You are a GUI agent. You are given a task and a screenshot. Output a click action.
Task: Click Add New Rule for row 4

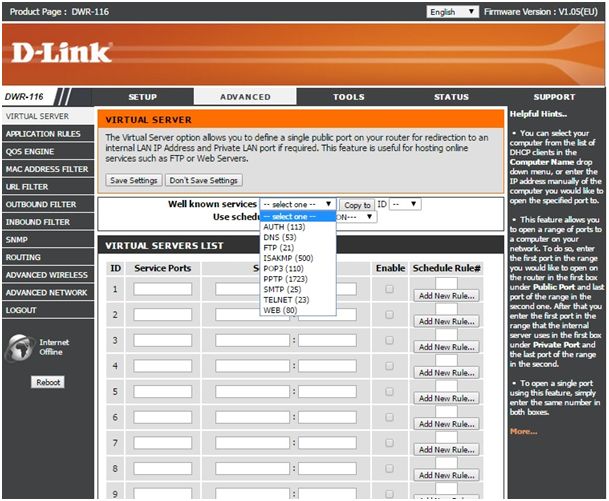click(x=446, y=373)
